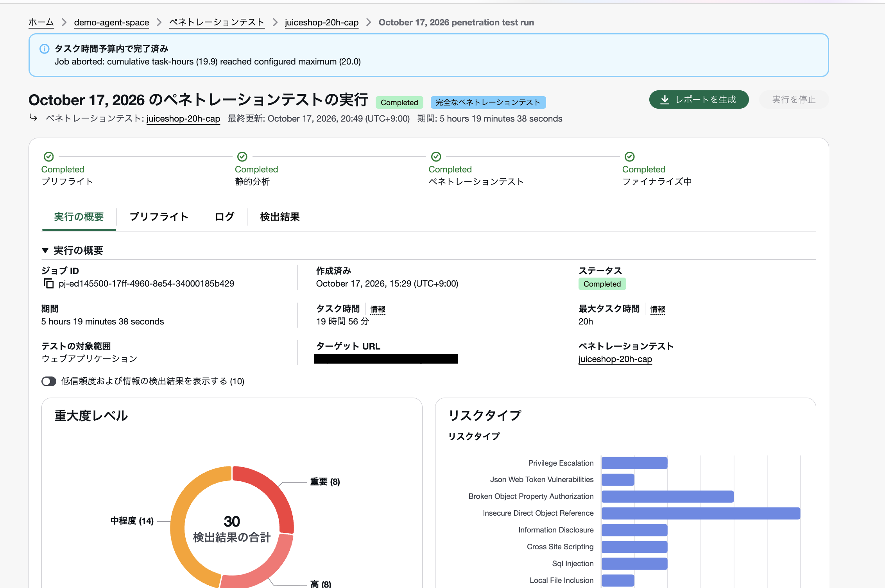Click the 実行を停止 button
885x588 pixels.
(794, 100)
